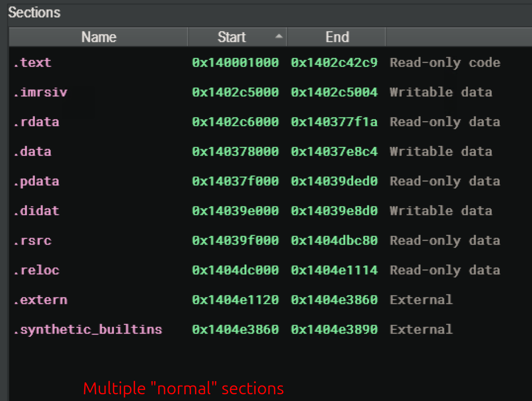This screenshot has height=401, width=532.
Task: Toggle sort arrow in Start column
Action: [x=279, y=36]
